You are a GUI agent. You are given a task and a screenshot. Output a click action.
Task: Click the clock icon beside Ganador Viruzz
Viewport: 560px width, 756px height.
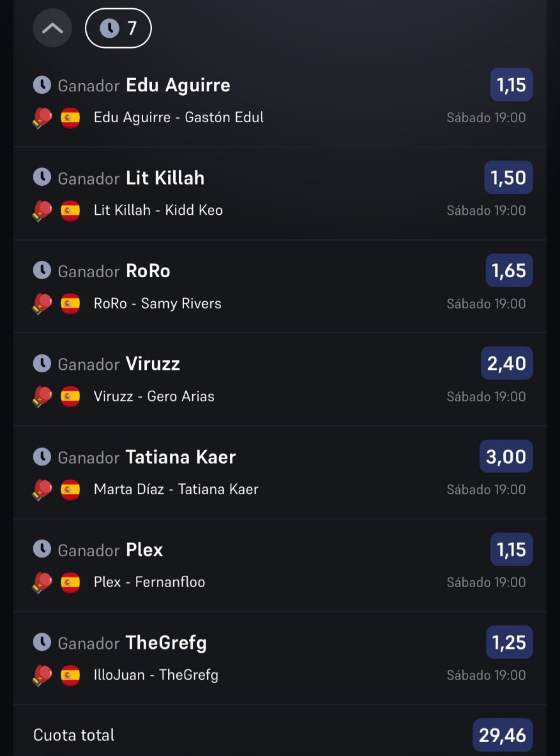point(42,364)
